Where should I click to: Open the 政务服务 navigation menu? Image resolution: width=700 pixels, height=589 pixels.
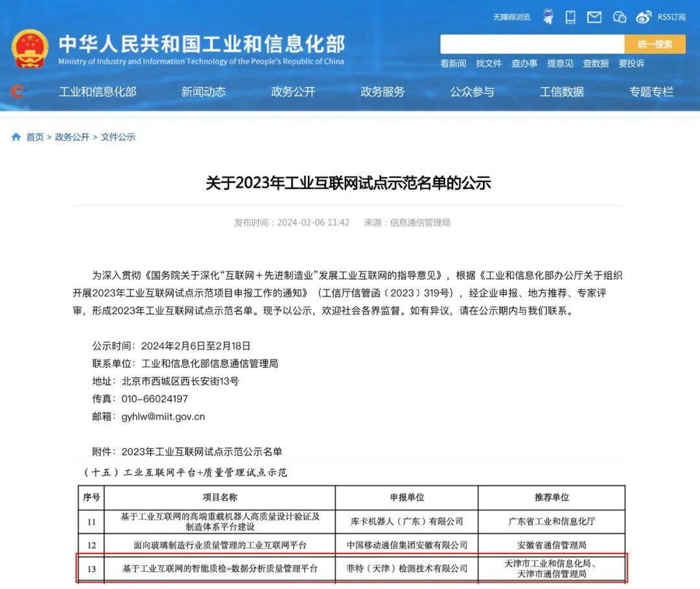382,91
